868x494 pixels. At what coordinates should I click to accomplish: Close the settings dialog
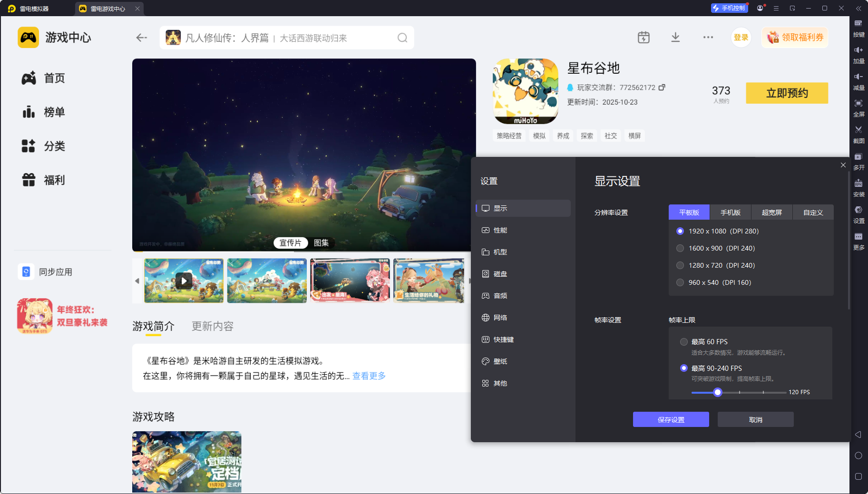(x=843, y=165)
